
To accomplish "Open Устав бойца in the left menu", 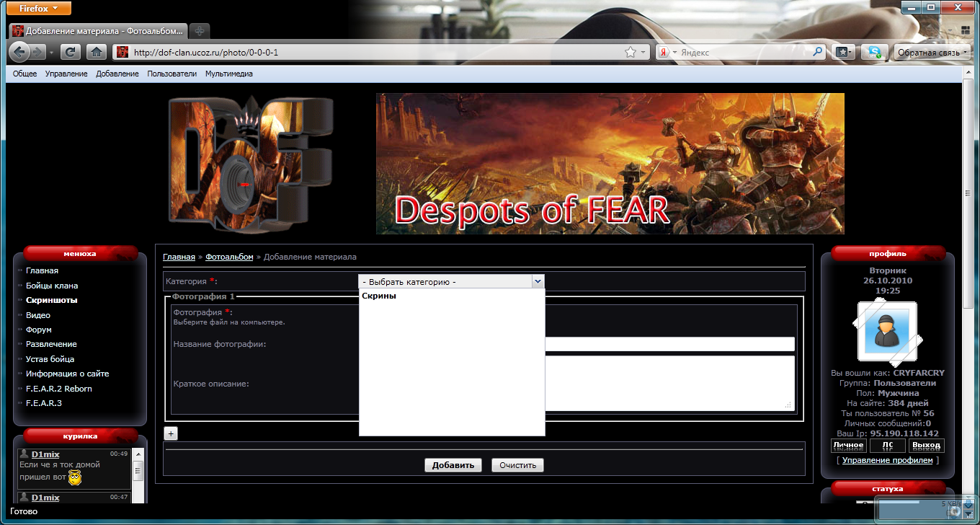I will [x=50, y=359].
